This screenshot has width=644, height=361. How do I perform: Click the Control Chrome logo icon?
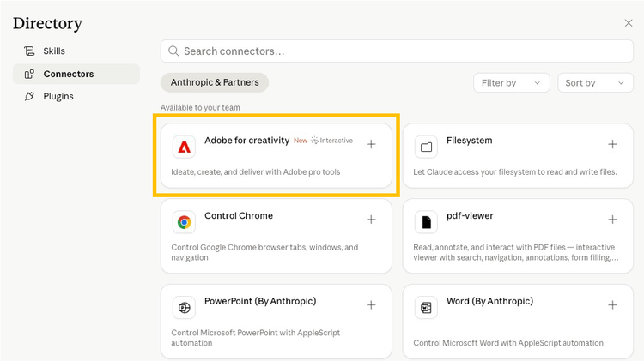184,222
